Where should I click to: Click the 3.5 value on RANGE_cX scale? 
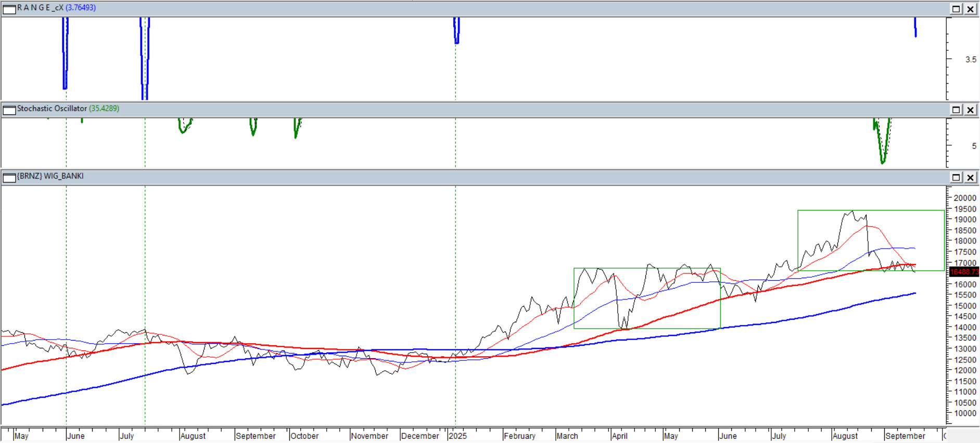click(971, 59)
